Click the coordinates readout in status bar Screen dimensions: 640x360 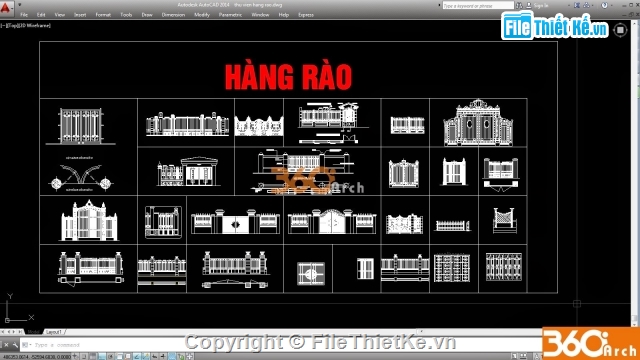36,357
